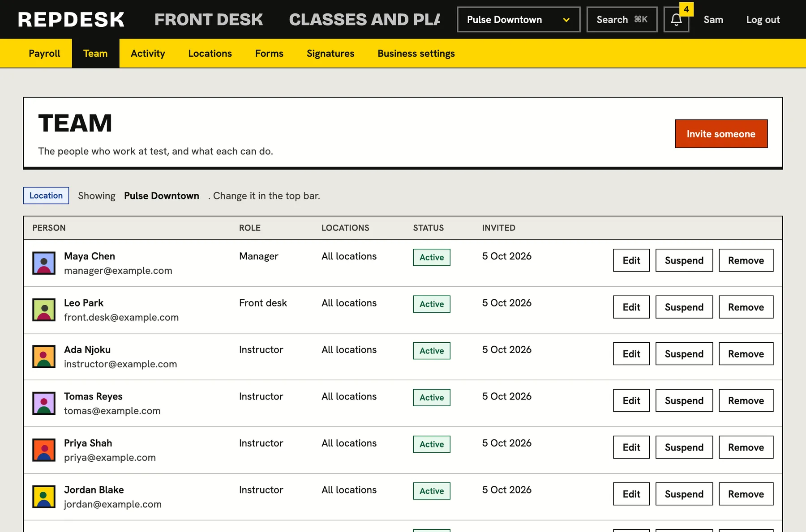The width and height of the screenshot is (806, 532).
Task: Click Jordan Blake's avatar icon
Action: [x=44, y=497]
